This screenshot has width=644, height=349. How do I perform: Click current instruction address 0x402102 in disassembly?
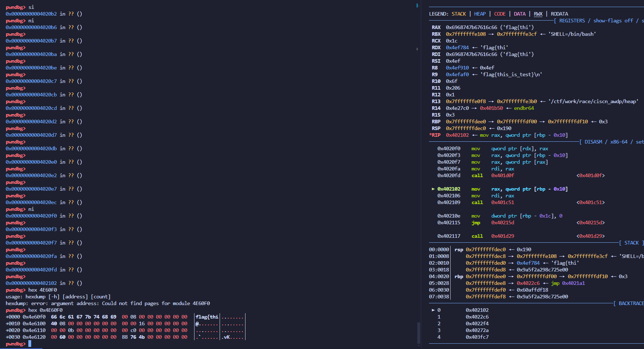449,189
